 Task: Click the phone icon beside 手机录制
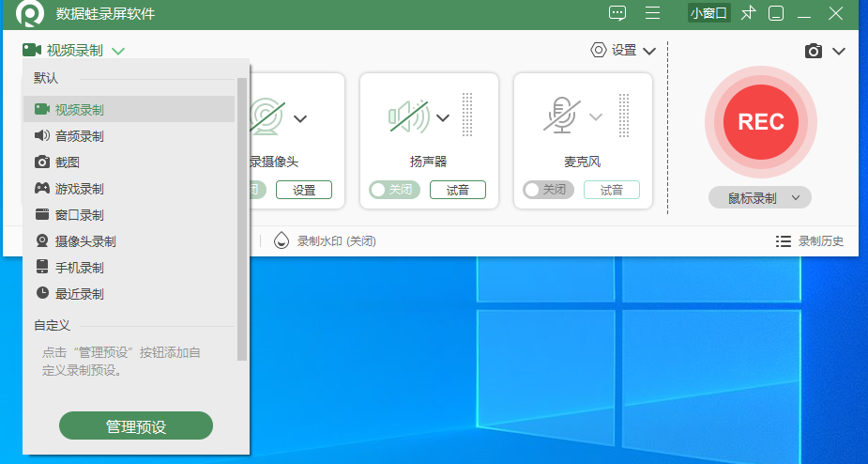pos(42,267)
